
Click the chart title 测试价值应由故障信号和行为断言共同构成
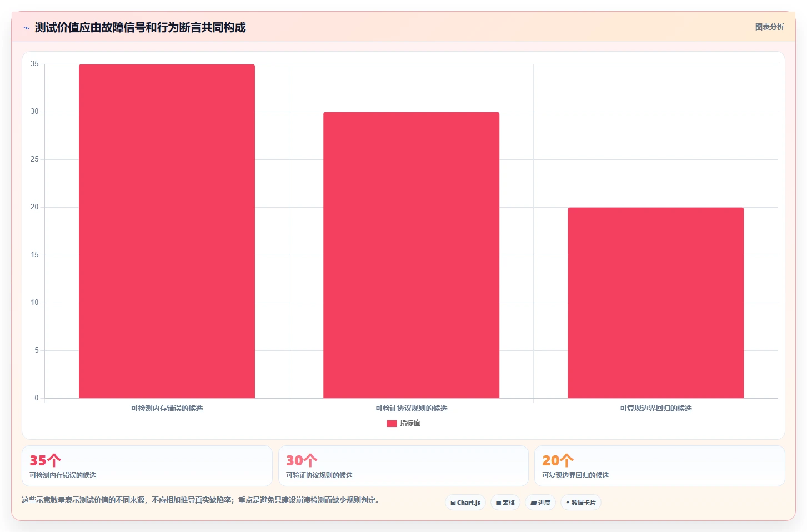coord(140,28)
